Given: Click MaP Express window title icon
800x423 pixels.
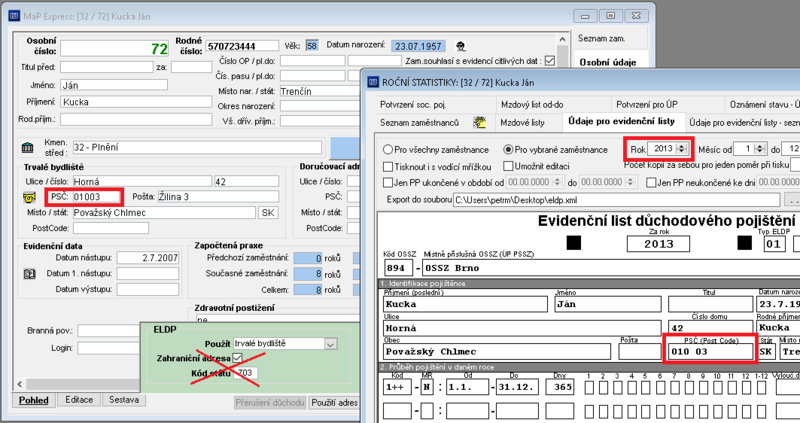Looking at the screenshot, I should tap(14, 16).
